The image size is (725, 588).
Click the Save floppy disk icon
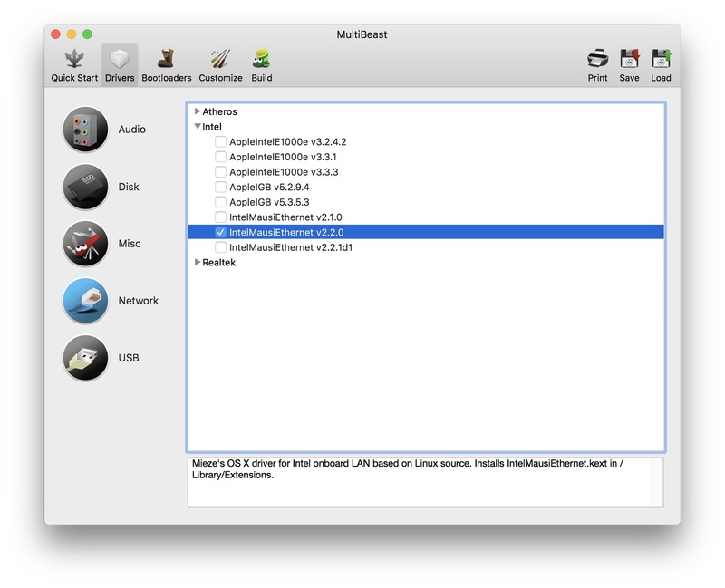pos(629,59)
